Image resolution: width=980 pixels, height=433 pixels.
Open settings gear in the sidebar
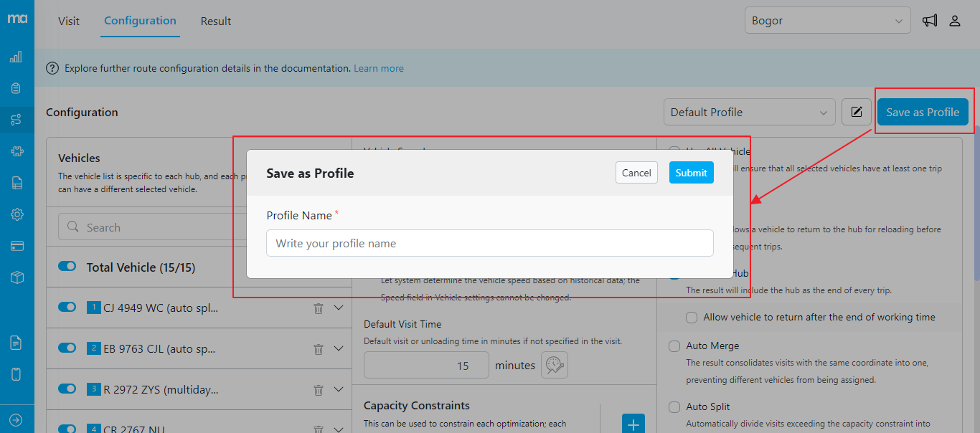click(x=17, y=214)
